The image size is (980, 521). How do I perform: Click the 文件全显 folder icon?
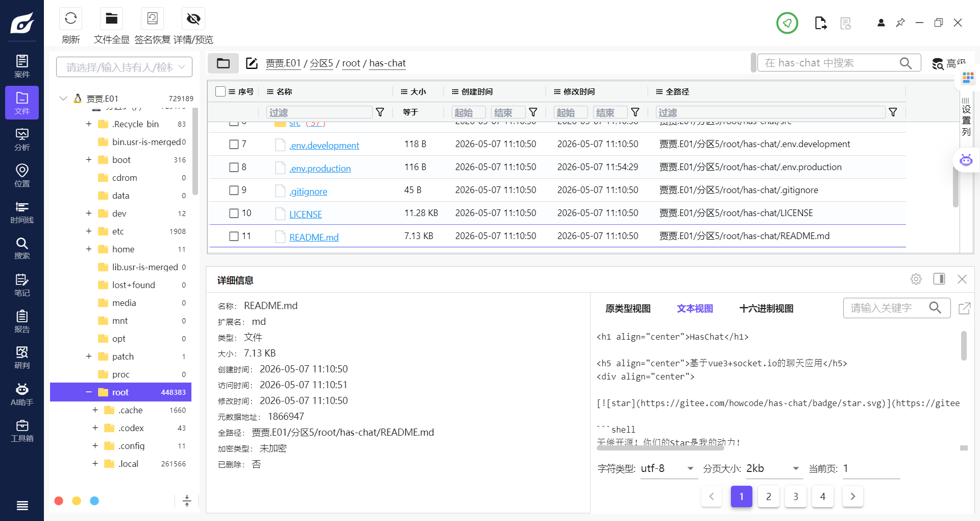point(111,19)
